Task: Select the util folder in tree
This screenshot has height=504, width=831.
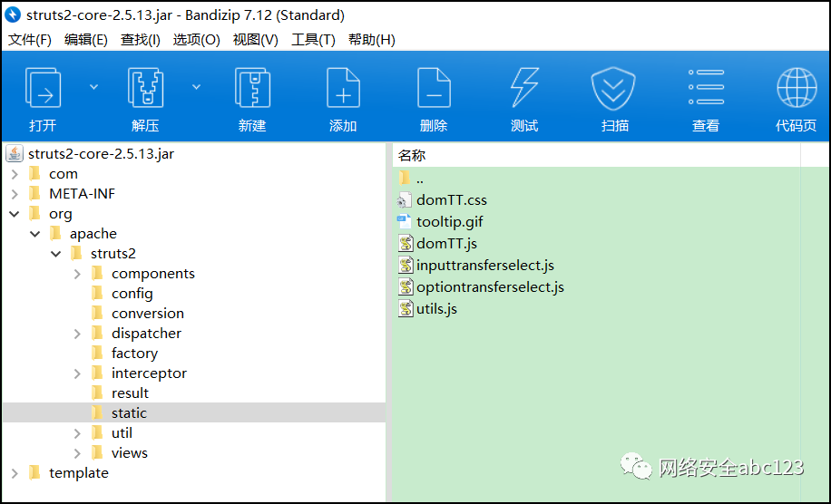Action: [122, 433]
